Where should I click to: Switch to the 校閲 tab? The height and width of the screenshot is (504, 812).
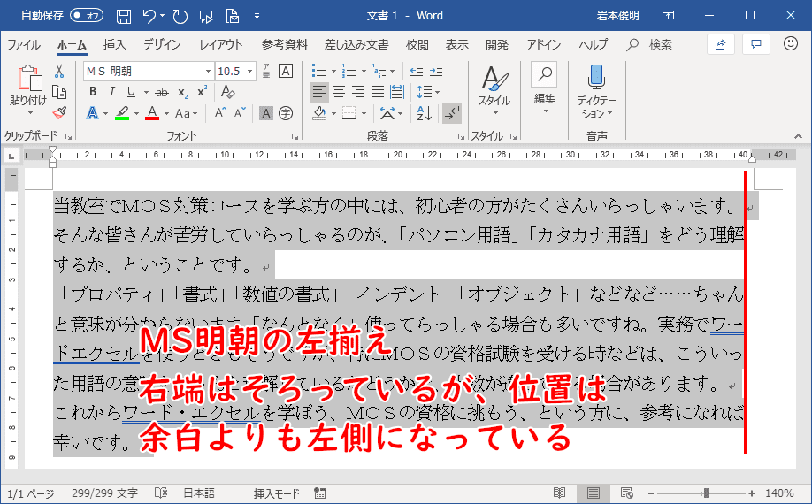[x=417, y=44]
